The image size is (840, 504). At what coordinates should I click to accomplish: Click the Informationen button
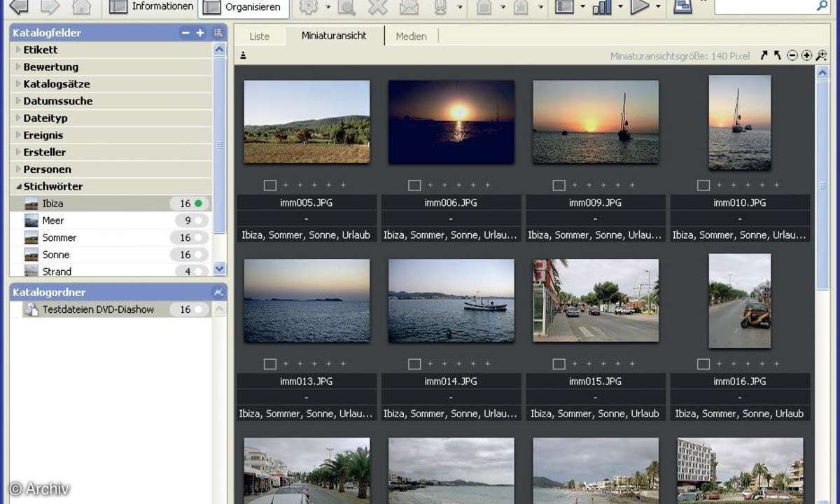(151, 7)
